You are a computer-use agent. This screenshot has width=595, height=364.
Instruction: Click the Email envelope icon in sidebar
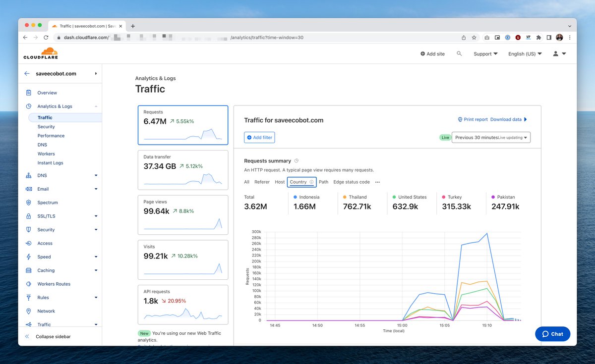pyautogui.click(x=28, y=189)
